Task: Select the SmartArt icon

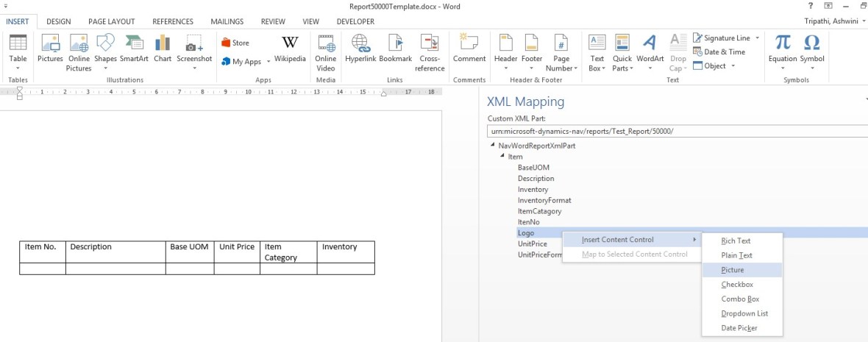Action: click(x=134, y=49)
